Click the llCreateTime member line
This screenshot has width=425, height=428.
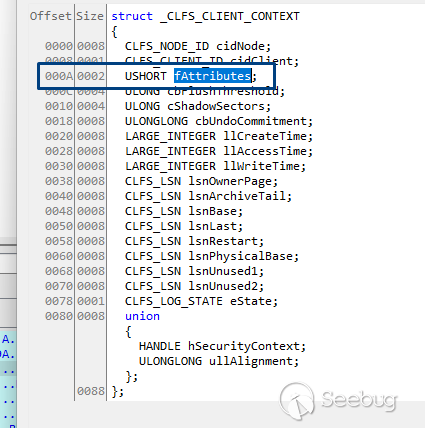[219, 136]
